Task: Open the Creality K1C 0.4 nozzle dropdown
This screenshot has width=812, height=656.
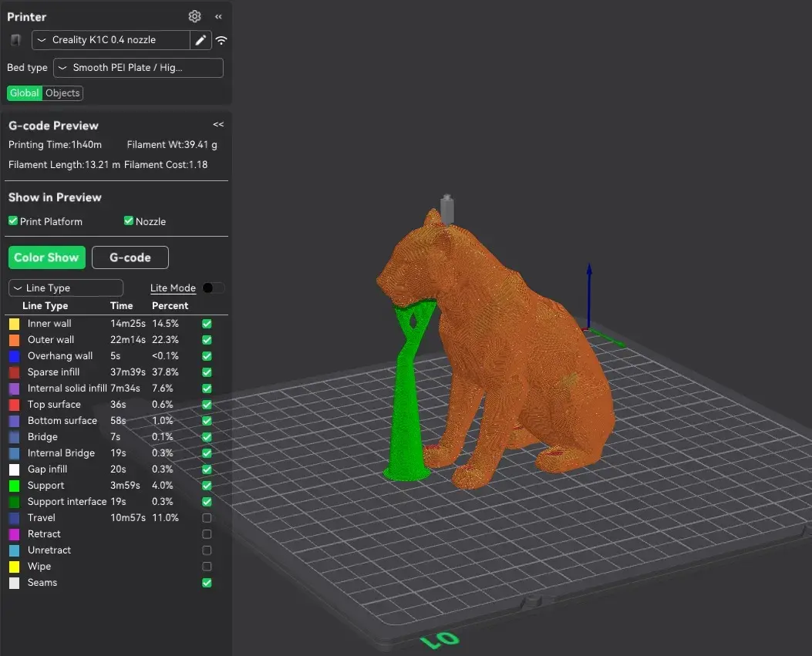Action: point(111,39)
